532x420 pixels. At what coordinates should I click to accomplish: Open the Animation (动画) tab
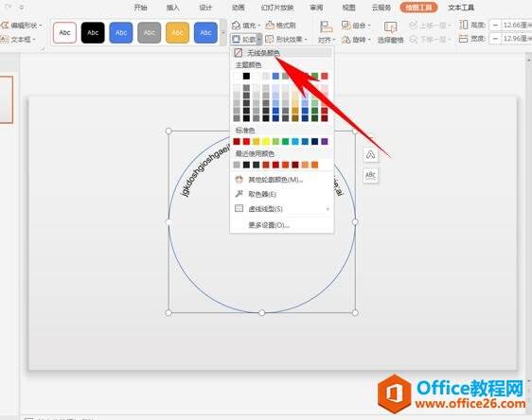point(239,8)
